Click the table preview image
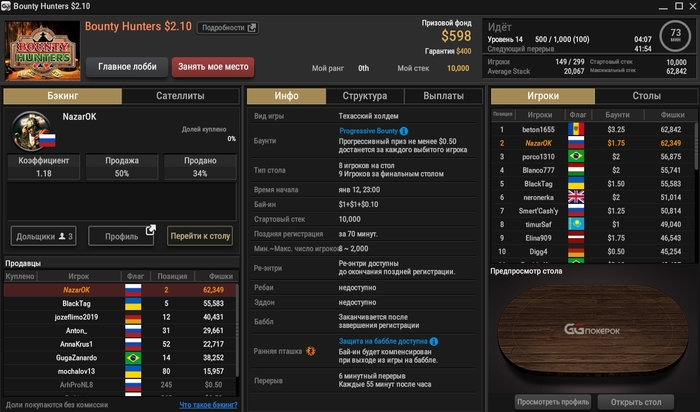 click(592, 331)
